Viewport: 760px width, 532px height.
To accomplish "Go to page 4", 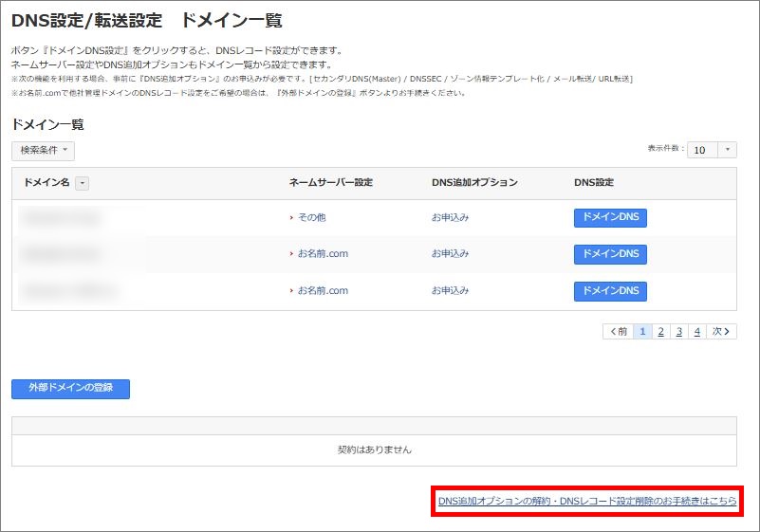I will pos(697,331).
